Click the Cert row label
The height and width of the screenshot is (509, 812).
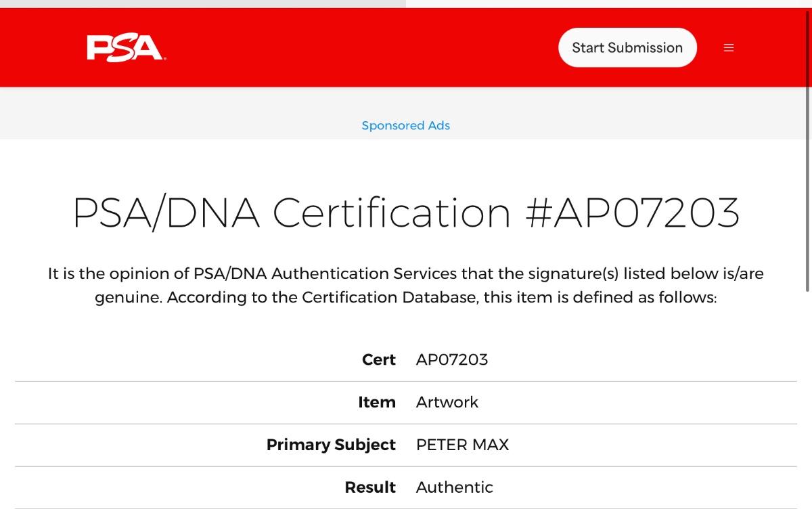click(x=379, y=359)
